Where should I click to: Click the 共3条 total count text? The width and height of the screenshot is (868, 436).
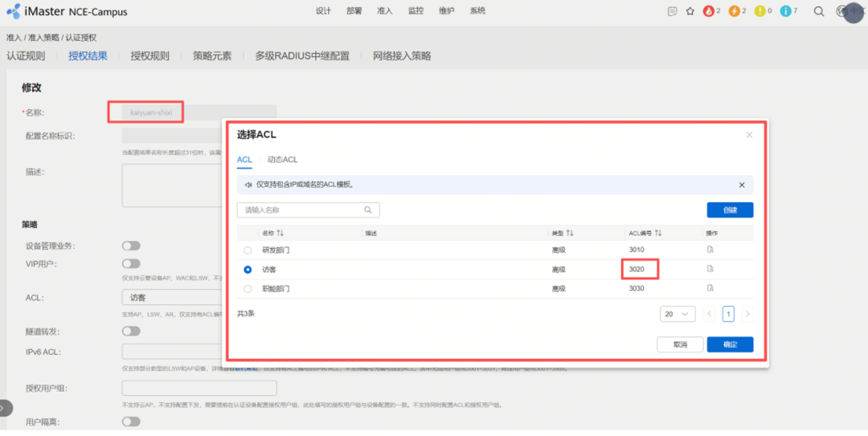(246, 314)
